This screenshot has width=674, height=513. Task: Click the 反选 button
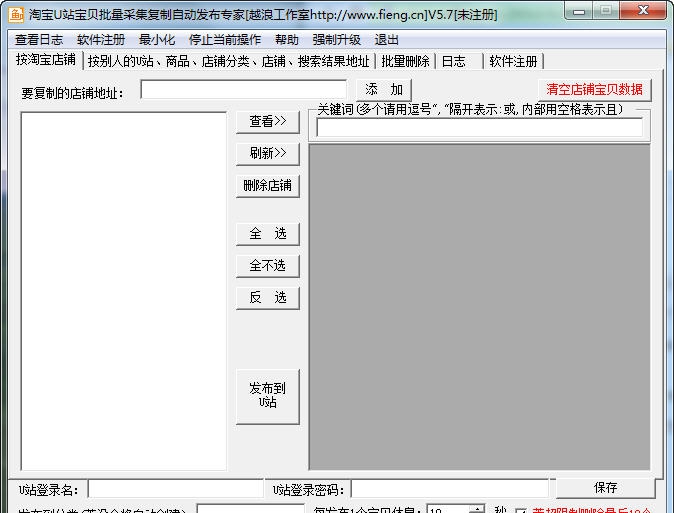click(268, 298)
